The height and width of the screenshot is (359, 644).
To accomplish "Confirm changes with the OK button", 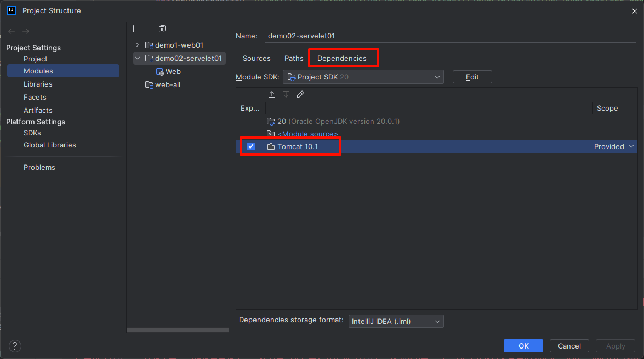I will tap(523, 346).
